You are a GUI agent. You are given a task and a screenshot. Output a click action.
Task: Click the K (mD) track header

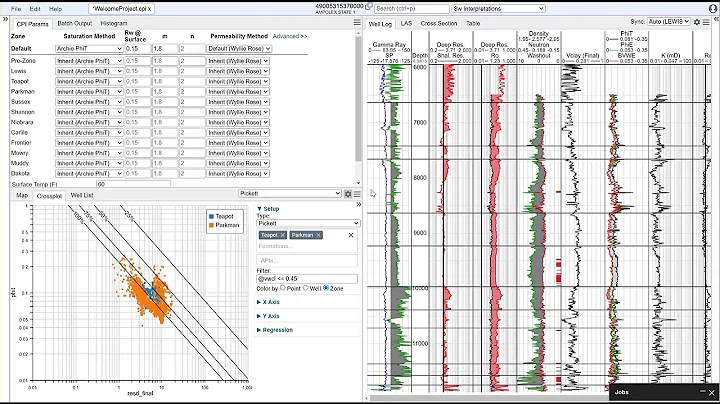click(670, 55)
